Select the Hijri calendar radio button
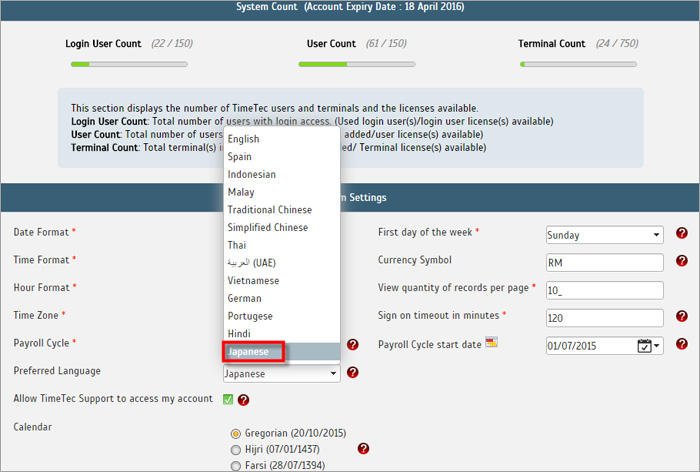700x472 pixels. point(236,450)
